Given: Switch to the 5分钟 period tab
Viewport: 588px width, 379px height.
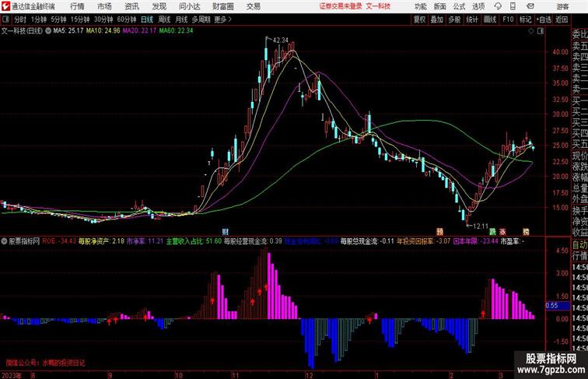Looking at the screenshot, I should pyautogui.click(x=58, y=19).
